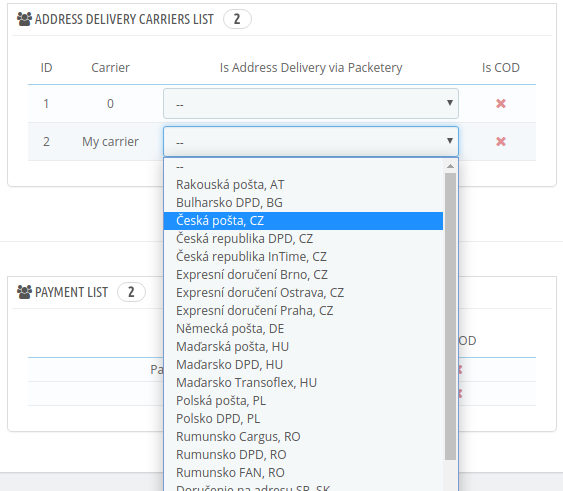The image size is (563, 491).
Task: Select Rumunsko FAN, RO option
Action: tap(303, 473)
